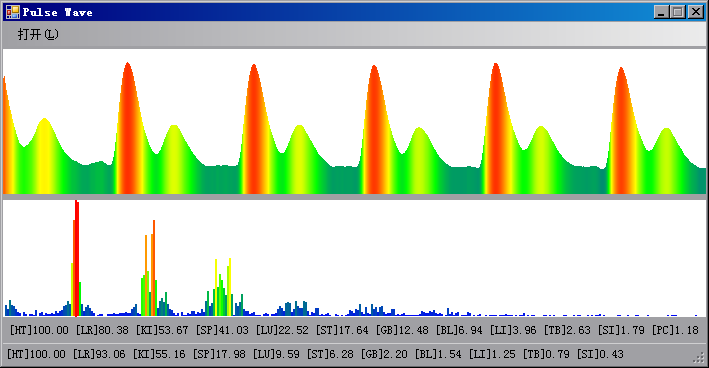The image size is (709, 368).
Task: Click the Pulse Wave application icon
Action: pos(12,12)
